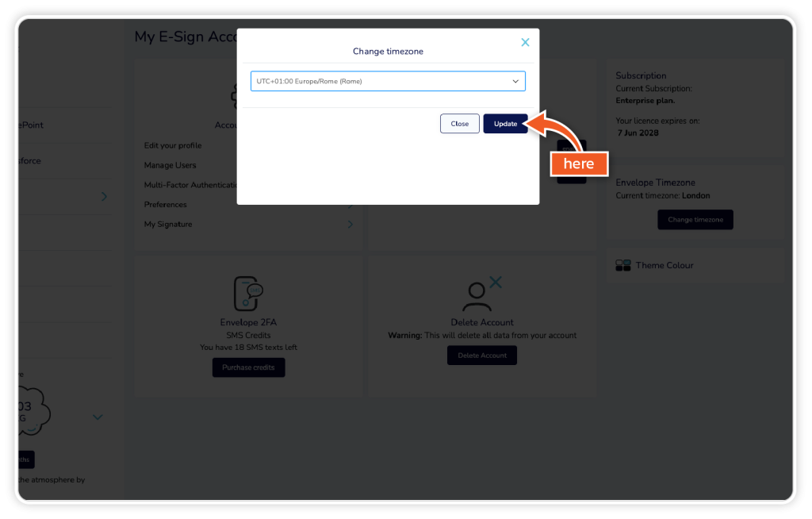Viewport: 812px width, 519px height.
Task: Click the Theme Colour palette icon
Action: click(x=623, y=266)
